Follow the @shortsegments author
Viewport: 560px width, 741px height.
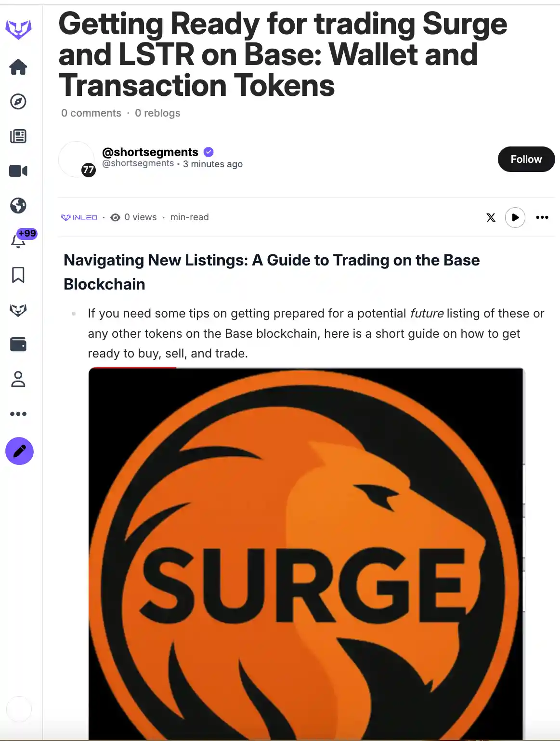tap(526, 159)
